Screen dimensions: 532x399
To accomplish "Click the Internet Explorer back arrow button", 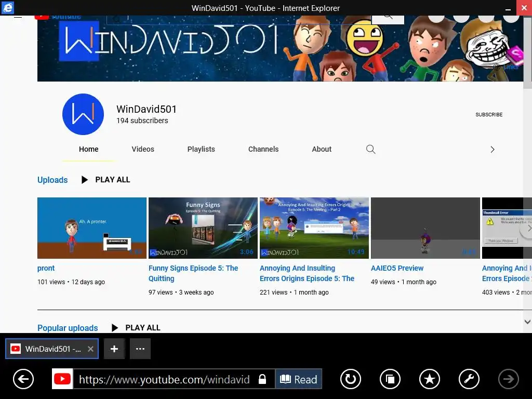I will (23, 379).
